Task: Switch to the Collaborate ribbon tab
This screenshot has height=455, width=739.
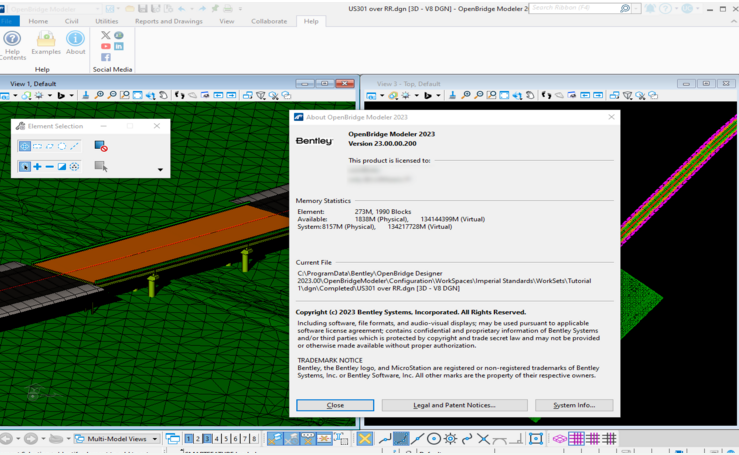Action: coord(269,21)
